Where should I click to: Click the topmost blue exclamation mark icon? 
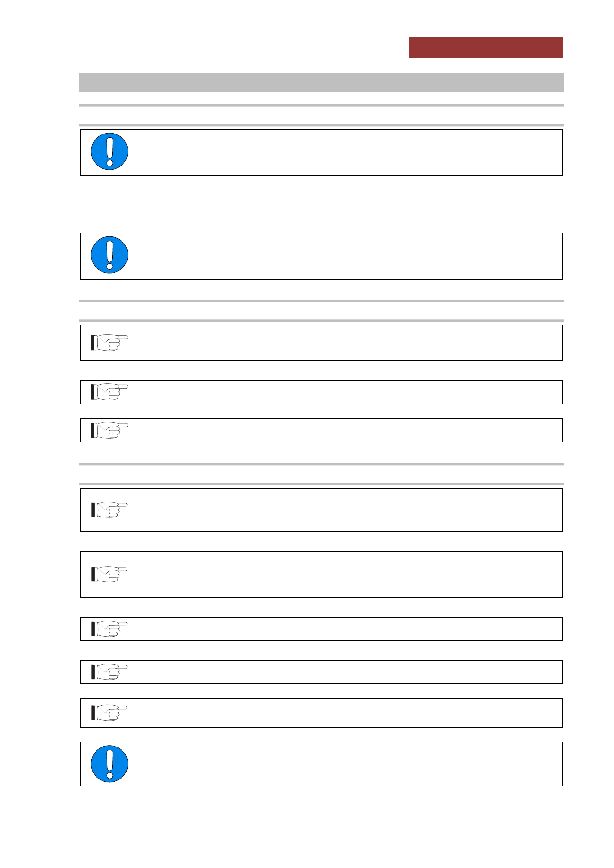tap(109, 152)
